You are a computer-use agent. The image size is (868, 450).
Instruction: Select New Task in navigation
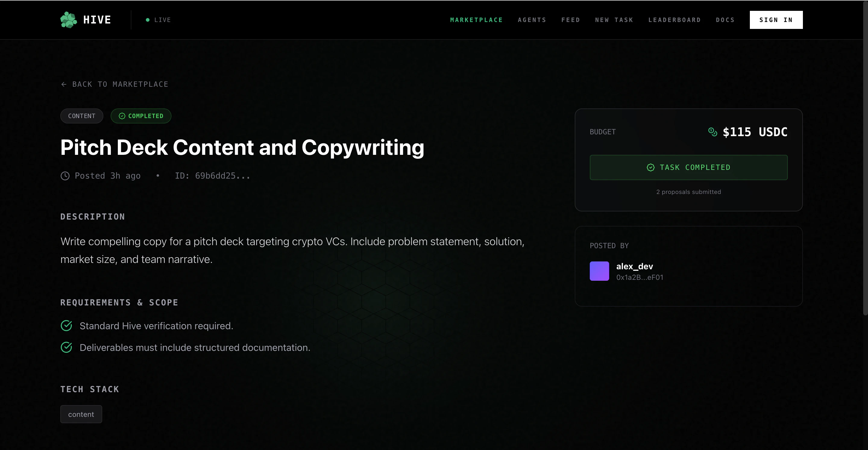[614, 20]
